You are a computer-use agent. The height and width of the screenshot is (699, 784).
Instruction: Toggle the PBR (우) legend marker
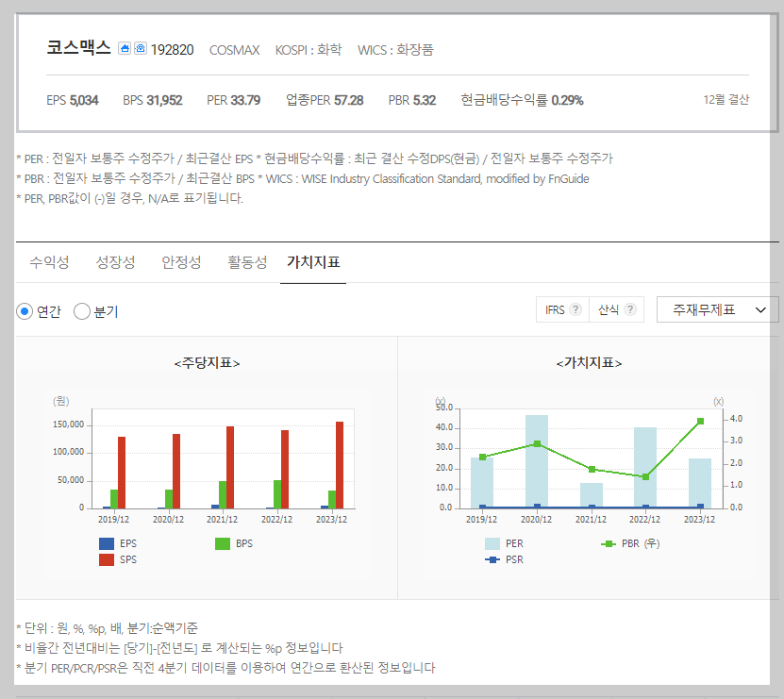coord(609,543)
